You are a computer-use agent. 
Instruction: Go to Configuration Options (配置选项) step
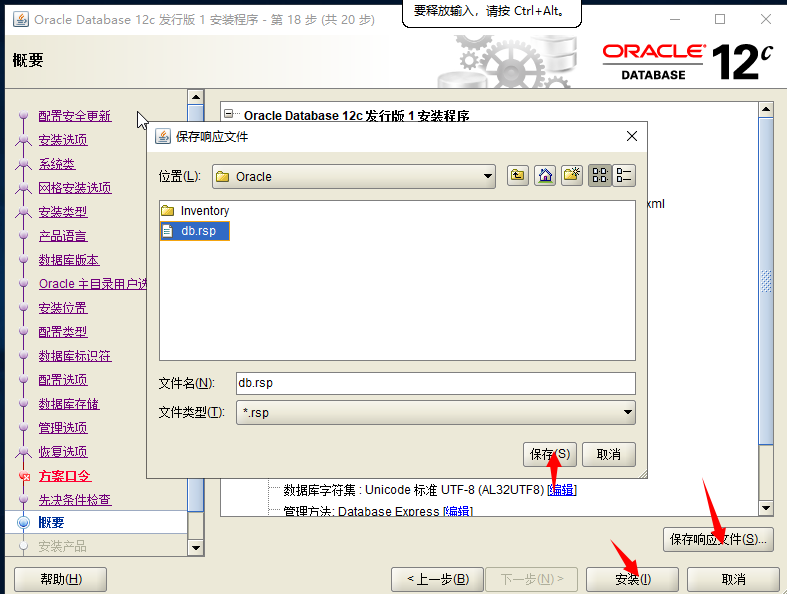[x=63, y=380]
